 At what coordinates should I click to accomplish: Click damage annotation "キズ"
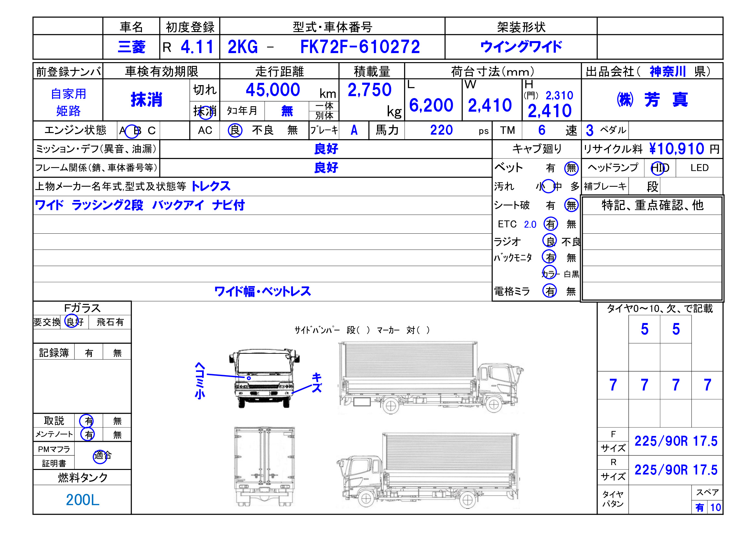[x=317, y=383]
